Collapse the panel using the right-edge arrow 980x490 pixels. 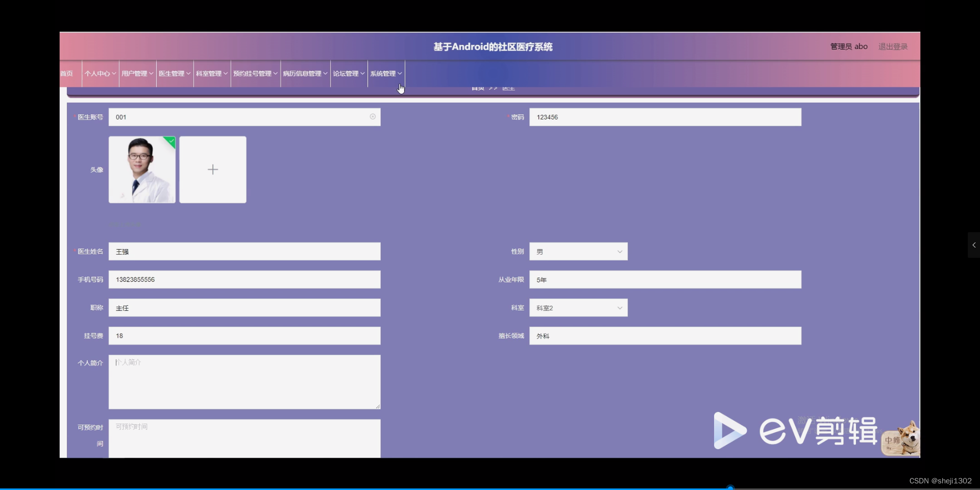tap(974, 245)
